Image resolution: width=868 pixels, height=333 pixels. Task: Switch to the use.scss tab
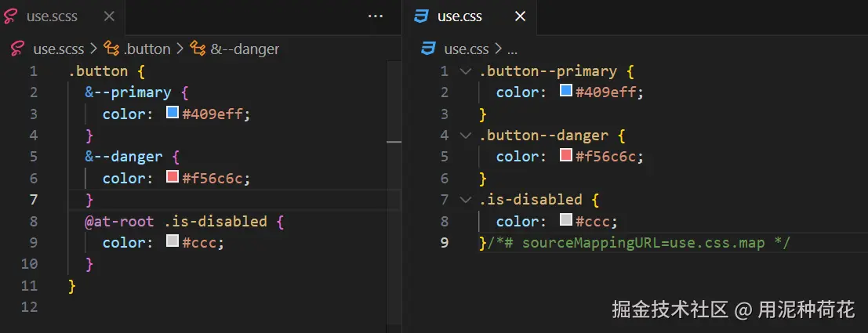pyautogui.click(x=52, y=16)
